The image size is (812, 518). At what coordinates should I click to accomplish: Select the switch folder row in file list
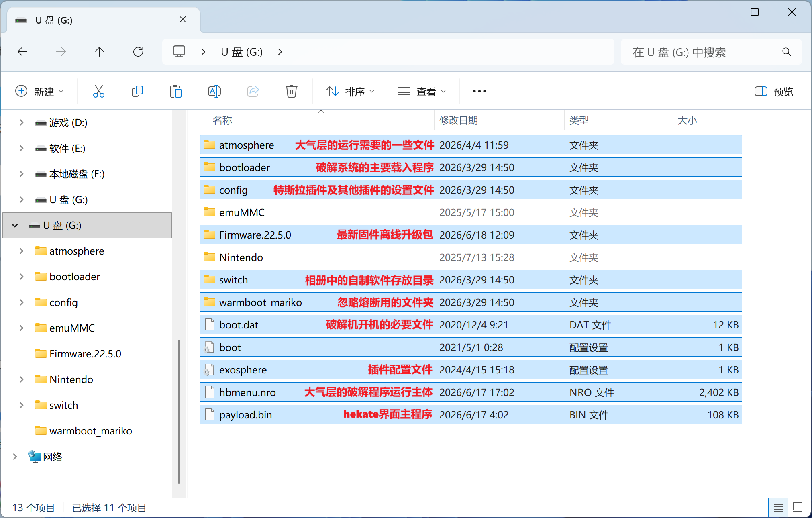click(471, 279)
